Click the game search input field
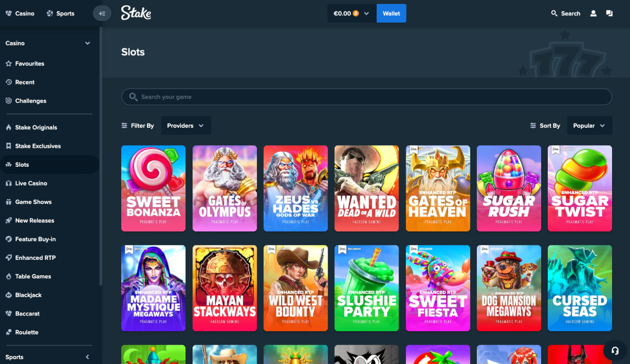630x364 pixels. pos(366,97)
